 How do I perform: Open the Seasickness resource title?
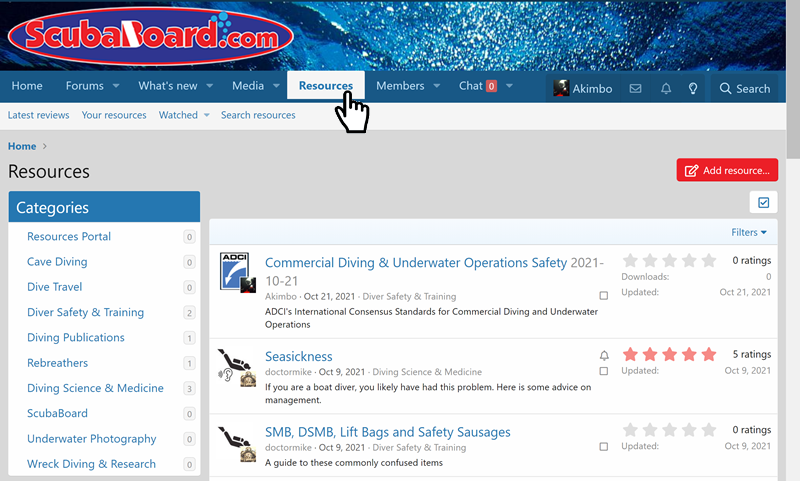coord(298,357)
